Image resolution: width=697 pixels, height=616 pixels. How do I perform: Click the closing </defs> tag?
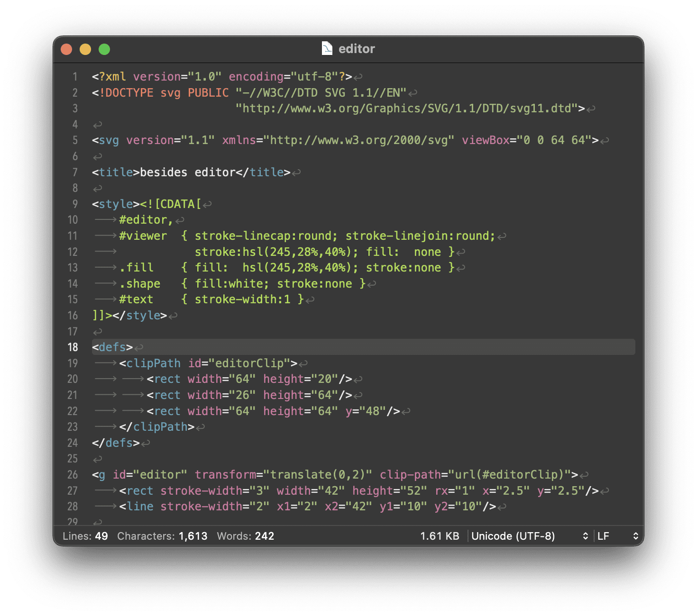116,443
